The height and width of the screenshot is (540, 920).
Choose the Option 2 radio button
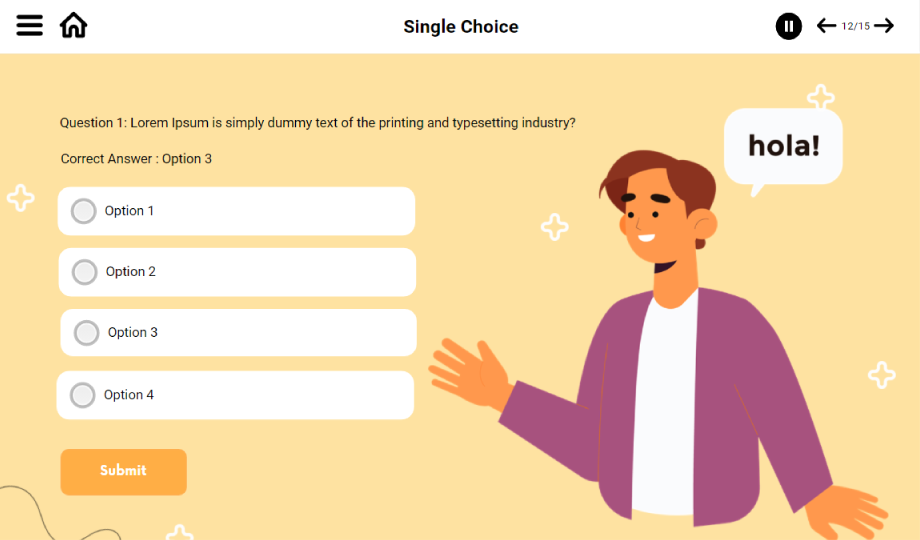click(x=85, y=272)
